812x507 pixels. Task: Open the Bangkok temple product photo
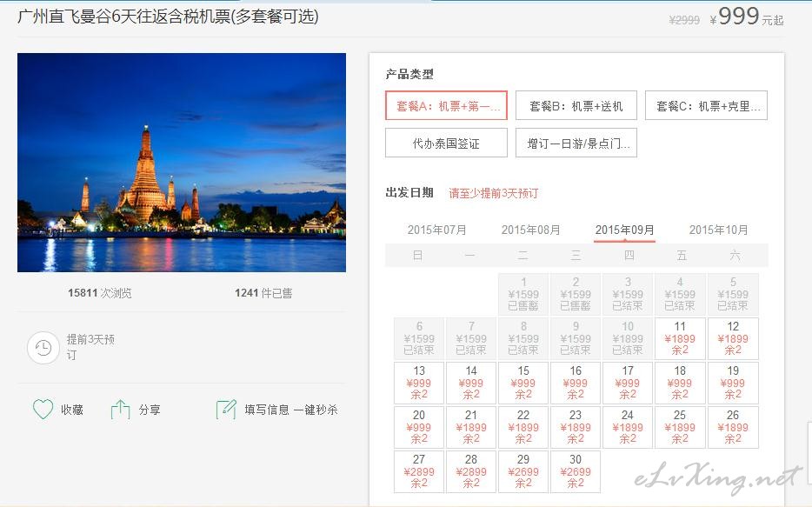(x=182, y=163)
